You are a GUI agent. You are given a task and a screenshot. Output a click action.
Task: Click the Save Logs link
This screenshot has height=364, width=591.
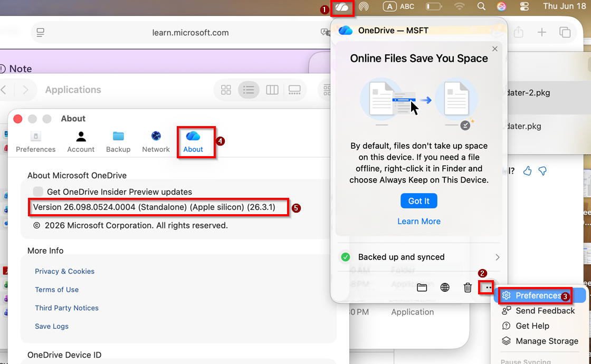[x=52, y=327]
